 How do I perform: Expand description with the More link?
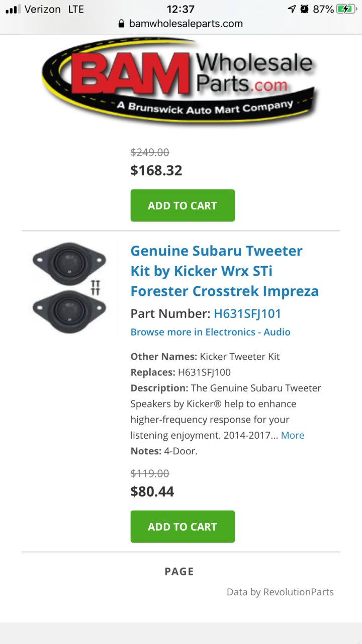(x=292, y=435)
